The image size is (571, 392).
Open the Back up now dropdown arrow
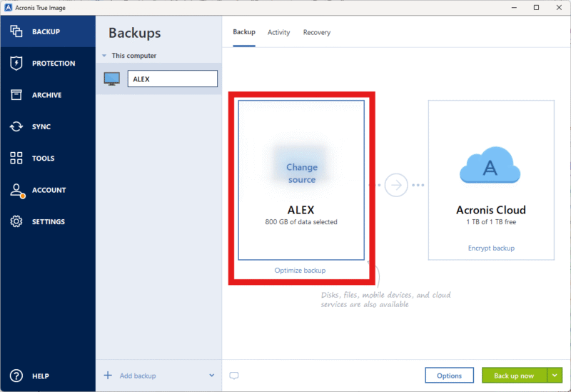coord(555,376)
